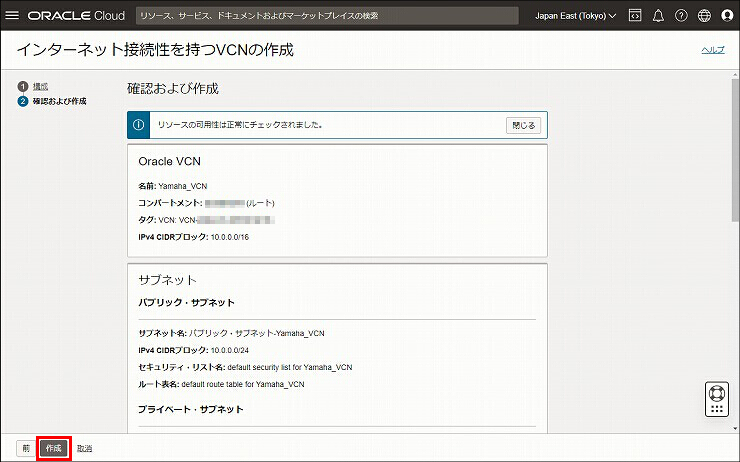Click the パブリック・サブネット heading

186,302
